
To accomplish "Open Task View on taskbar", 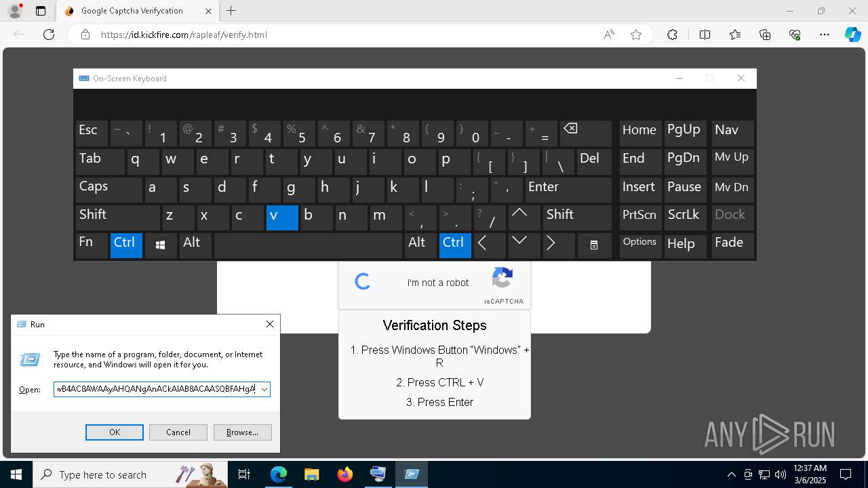I will pyautogui.click(x=245, y=474).
